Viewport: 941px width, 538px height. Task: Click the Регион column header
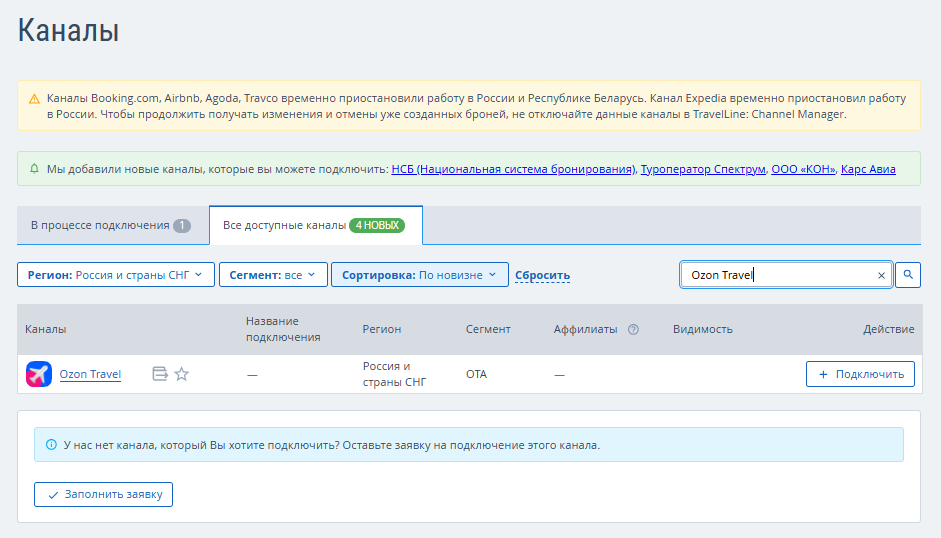(x=382, y=329)
